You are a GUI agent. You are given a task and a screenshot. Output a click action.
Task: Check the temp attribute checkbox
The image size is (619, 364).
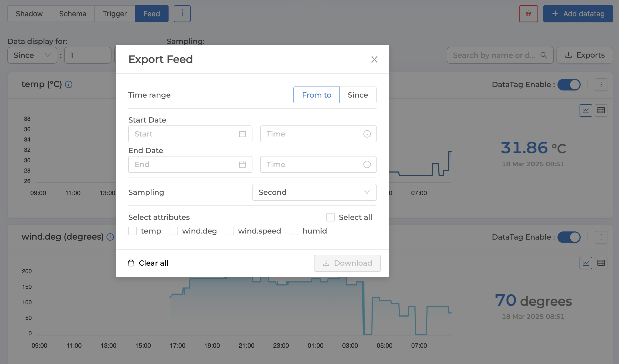point(133,231)
